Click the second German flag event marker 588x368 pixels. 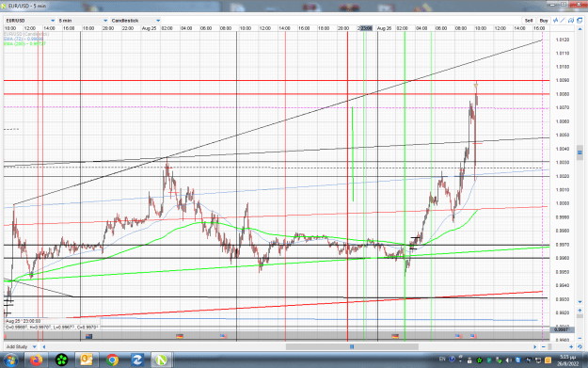pyautogui.click(x=395, y=336)
